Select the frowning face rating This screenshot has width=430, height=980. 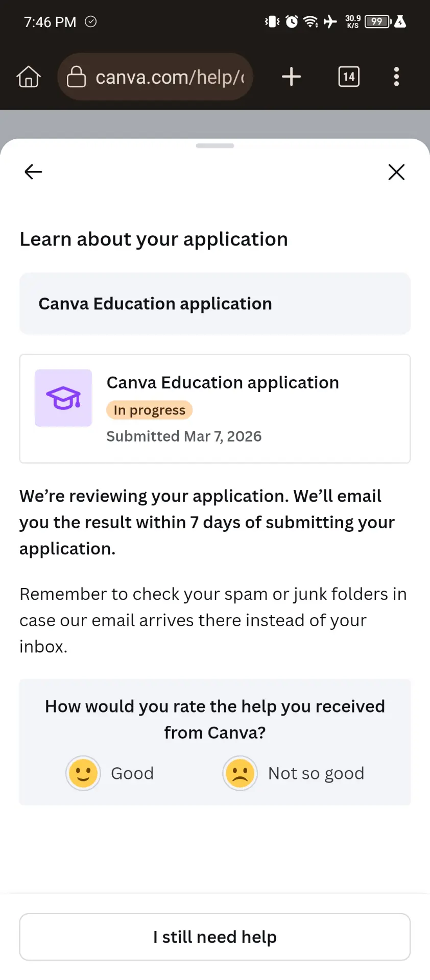pyautogui.click(x=240, y=773)
